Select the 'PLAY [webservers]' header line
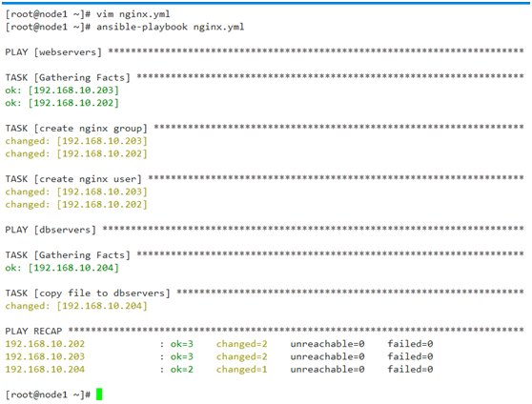This screenshot has height=404, width=532. (265, 52)
